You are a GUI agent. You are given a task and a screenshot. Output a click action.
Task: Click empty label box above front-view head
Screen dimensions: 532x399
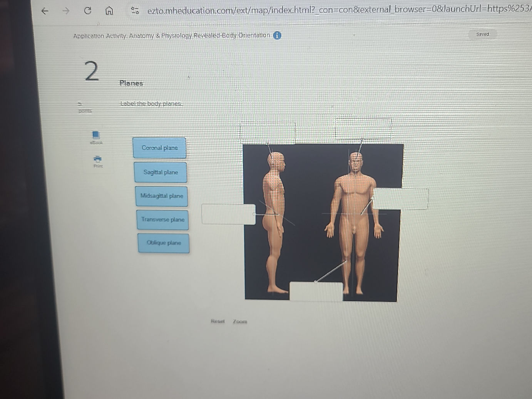point(363,128)
